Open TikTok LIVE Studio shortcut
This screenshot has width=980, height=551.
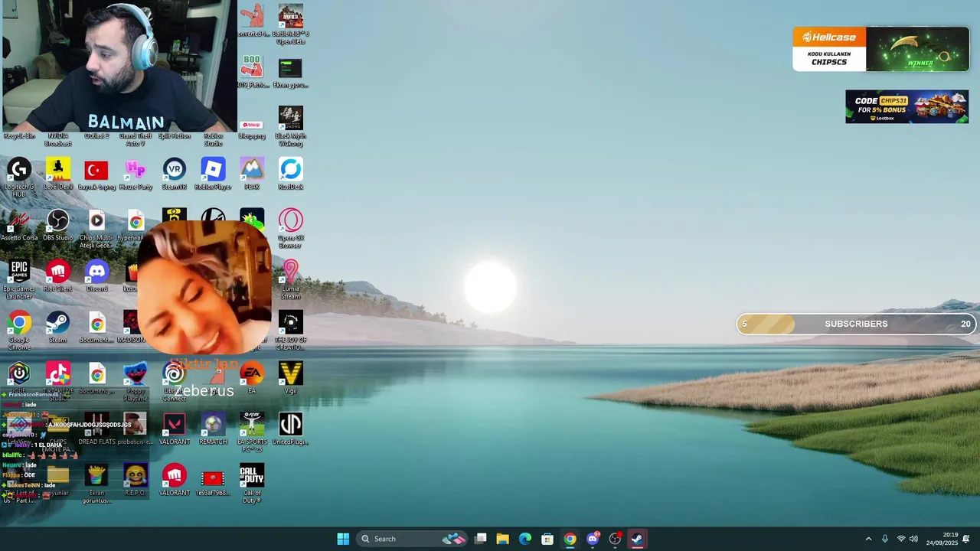tap(58, 381)
